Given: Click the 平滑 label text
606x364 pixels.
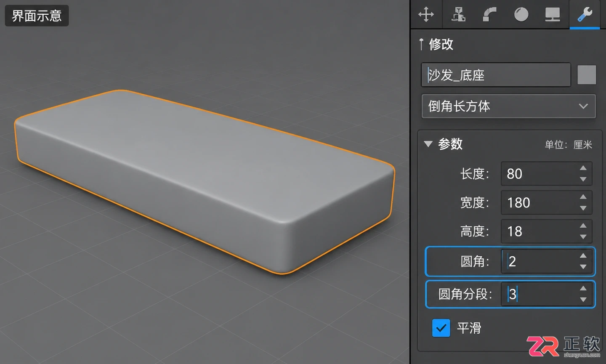Looking at the screenshot, I should [469, 328].
